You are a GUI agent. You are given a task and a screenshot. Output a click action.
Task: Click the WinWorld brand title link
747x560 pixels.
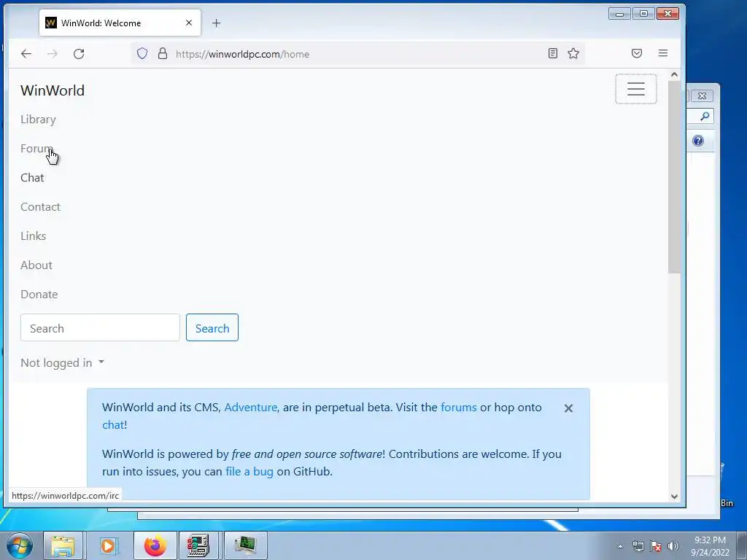coord(53,90)
